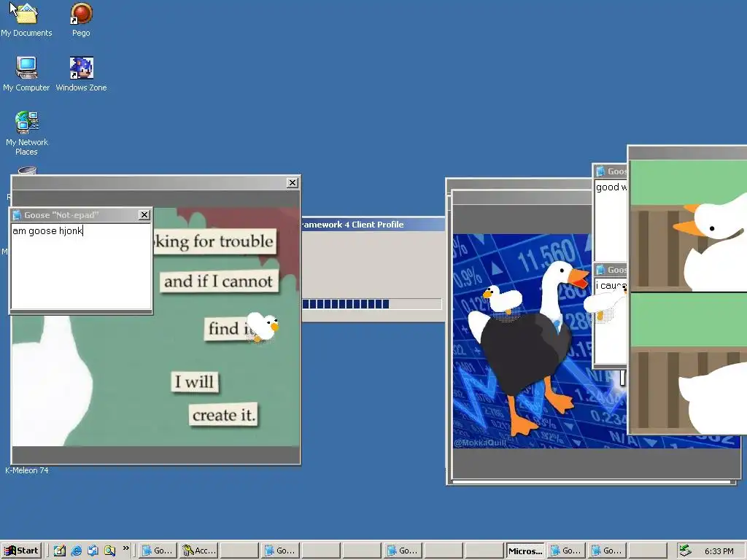The image size is (747, 560).
Task: Click the Outlook Express quick launch icon
Action: 93,551
